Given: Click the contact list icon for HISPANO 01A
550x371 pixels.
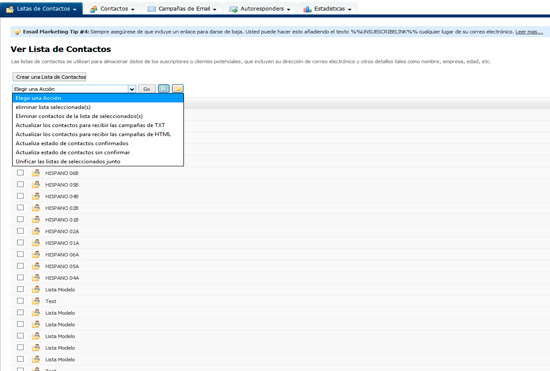Looking at the screenshot, I should tap(36, 243).
